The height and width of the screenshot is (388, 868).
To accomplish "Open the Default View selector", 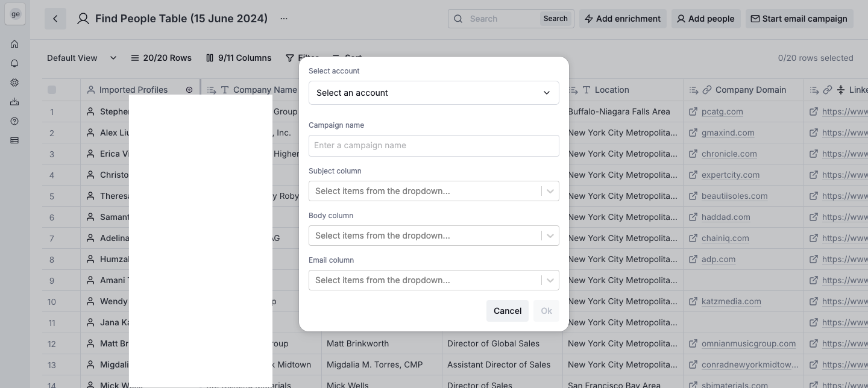I will coord(82,58).
